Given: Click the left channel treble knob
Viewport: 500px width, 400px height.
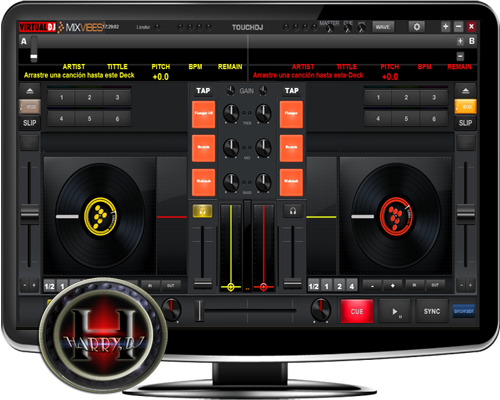Looking at the screenshot, I should tap(231, 113).
